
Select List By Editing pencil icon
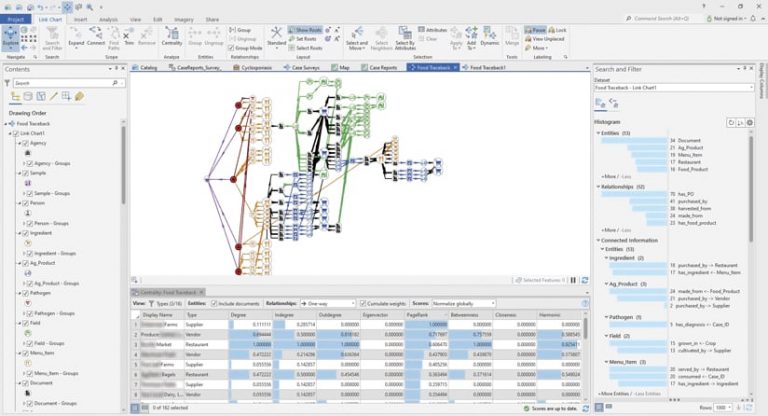point(53,97)
